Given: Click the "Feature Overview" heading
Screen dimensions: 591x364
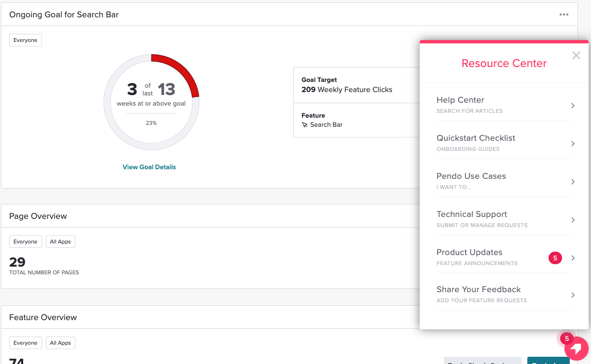Looking at the screenshot, I should [x=43, y=317].
